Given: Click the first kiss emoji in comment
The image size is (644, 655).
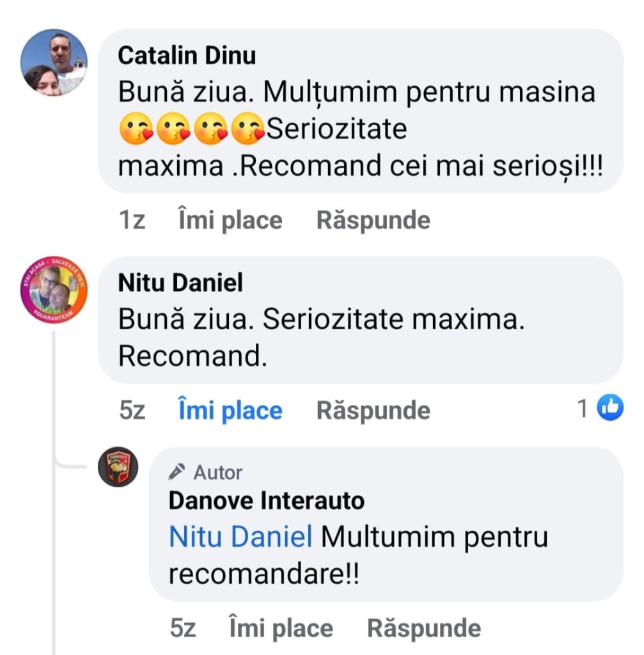Looking at the screenshot, I should [136, 130].
